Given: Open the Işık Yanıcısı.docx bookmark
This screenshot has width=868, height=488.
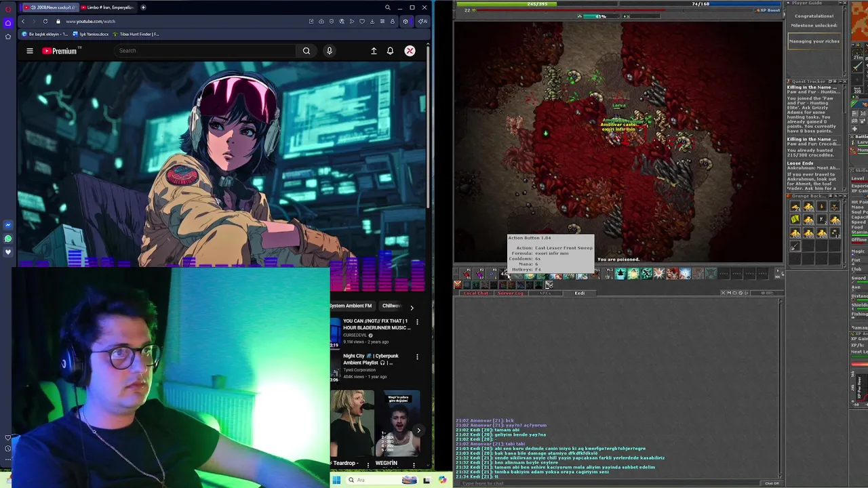Looking at the screenshot, I should coord(92,34).
